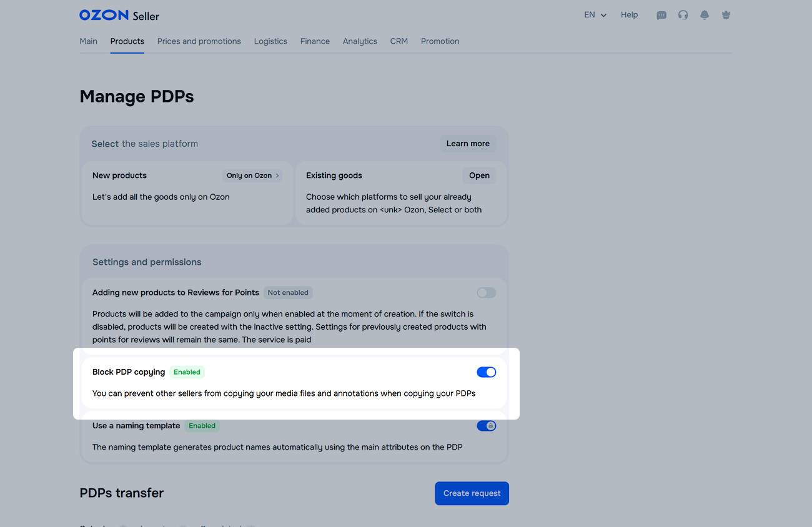Switch to Prices and promotions tab
The height and width of the screenshot is (527, 812).
[x=199, y=41]
